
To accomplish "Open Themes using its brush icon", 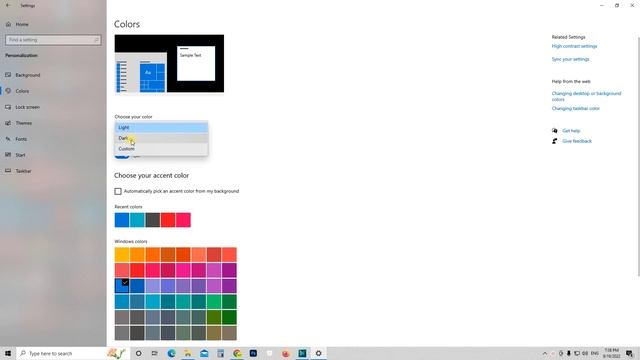I will (8, 123).
